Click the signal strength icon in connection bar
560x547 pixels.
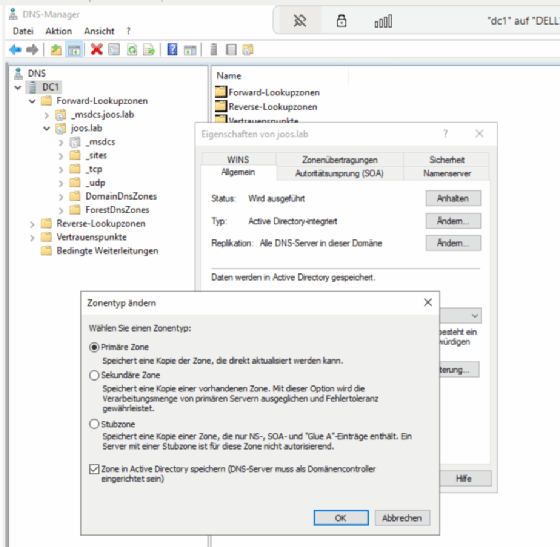[383, 21]
